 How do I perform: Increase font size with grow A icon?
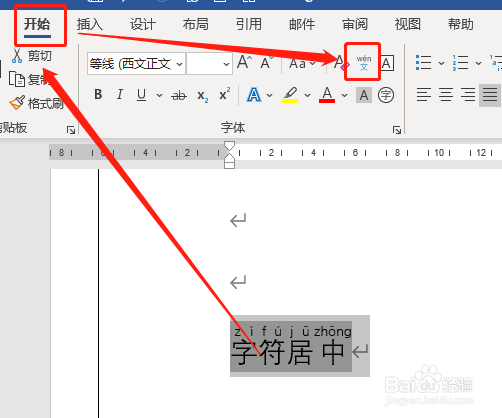[244, 62]
